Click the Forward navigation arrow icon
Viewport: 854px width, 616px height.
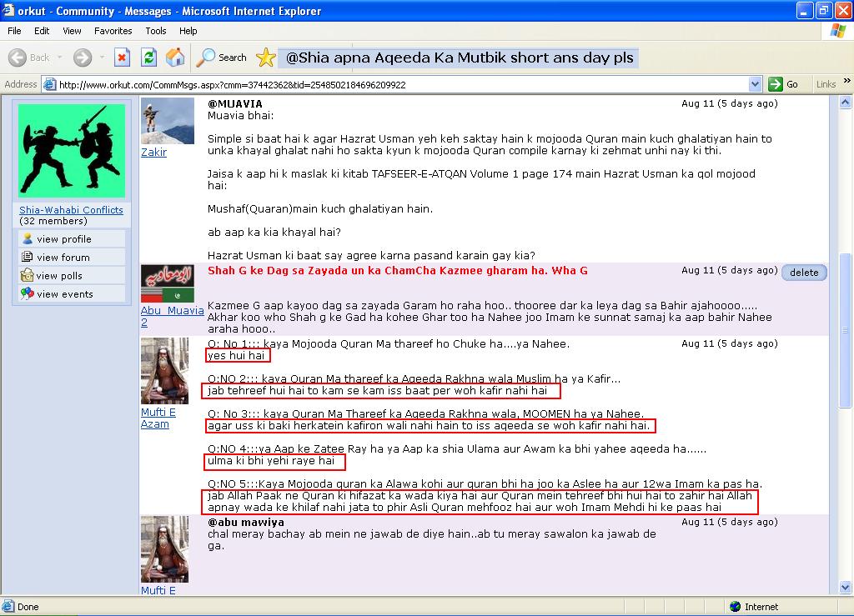point(82,58)
